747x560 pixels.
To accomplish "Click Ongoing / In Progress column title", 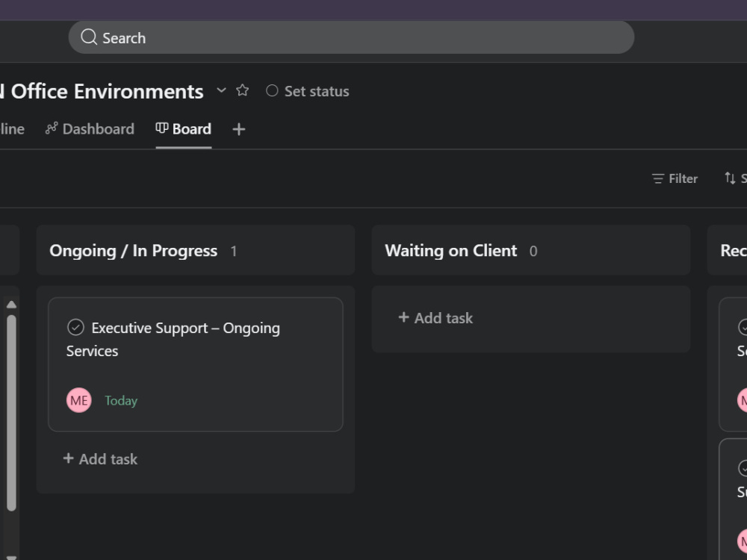I will (x=134, y=250).
